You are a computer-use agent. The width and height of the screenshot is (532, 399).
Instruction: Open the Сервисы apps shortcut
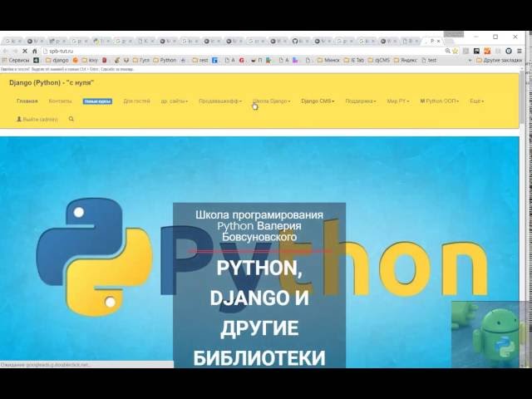coord(16,60)
